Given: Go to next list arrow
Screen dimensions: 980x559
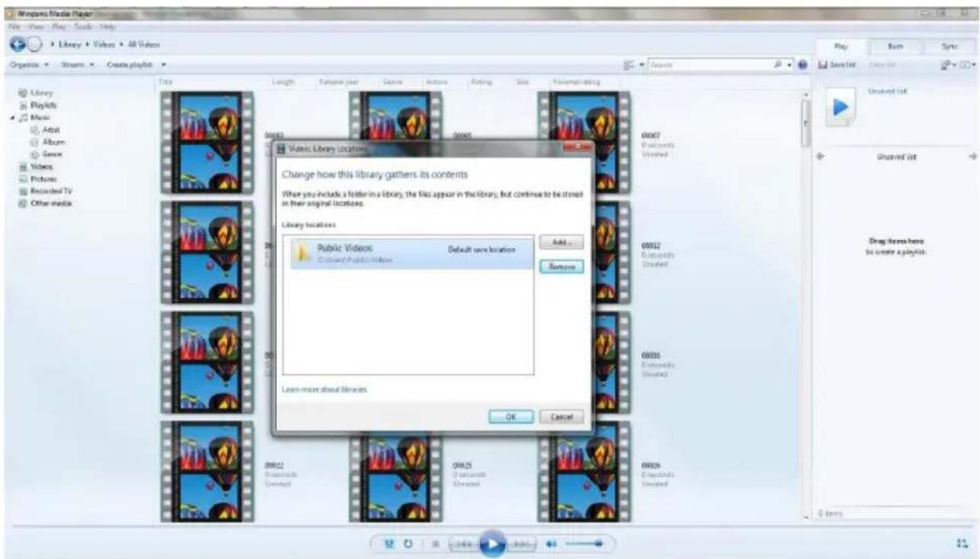Looking at the screenshot, I should (x=973, y=156).
